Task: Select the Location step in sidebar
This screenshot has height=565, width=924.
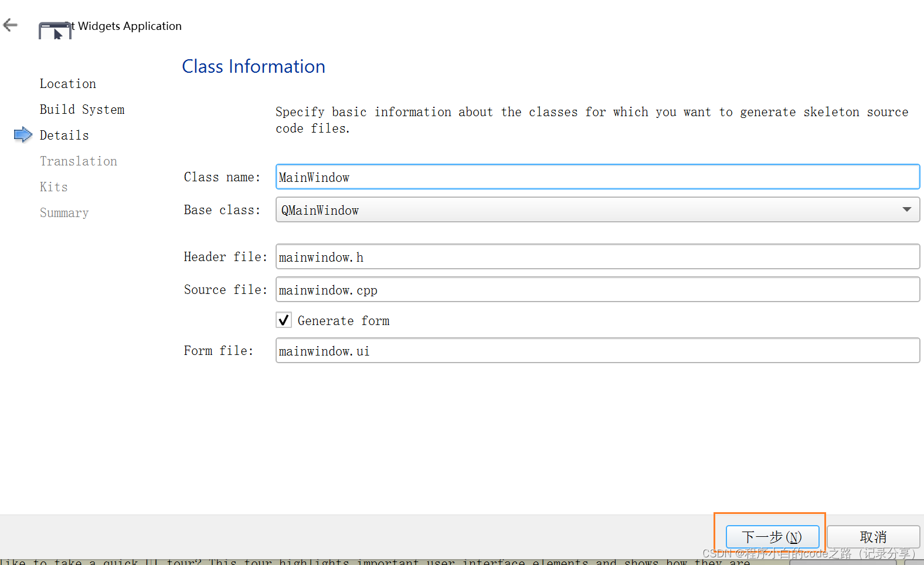Action: point(68,84)
